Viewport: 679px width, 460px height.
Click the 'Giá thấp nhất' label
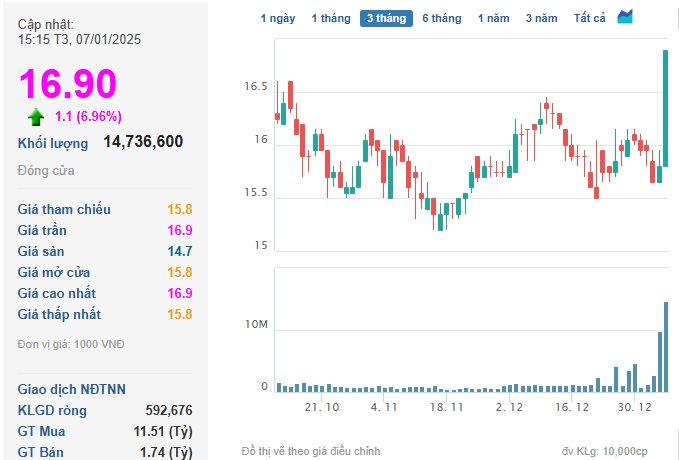point(59,314)
